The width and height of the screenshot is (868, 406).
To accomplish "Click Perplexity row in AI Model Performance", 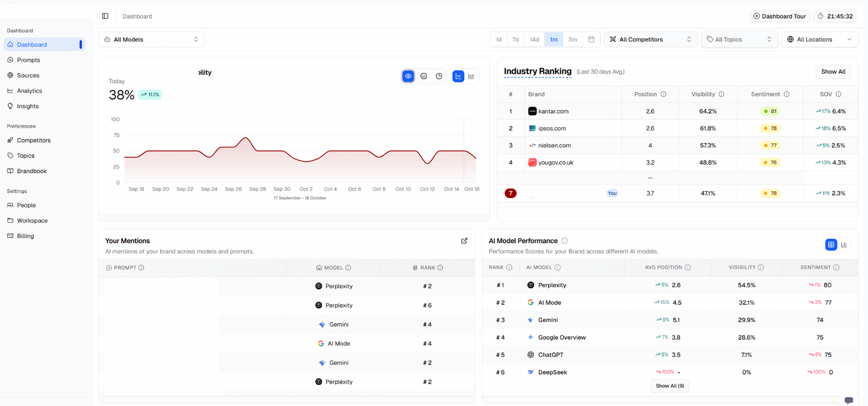I will coord(670,285).
